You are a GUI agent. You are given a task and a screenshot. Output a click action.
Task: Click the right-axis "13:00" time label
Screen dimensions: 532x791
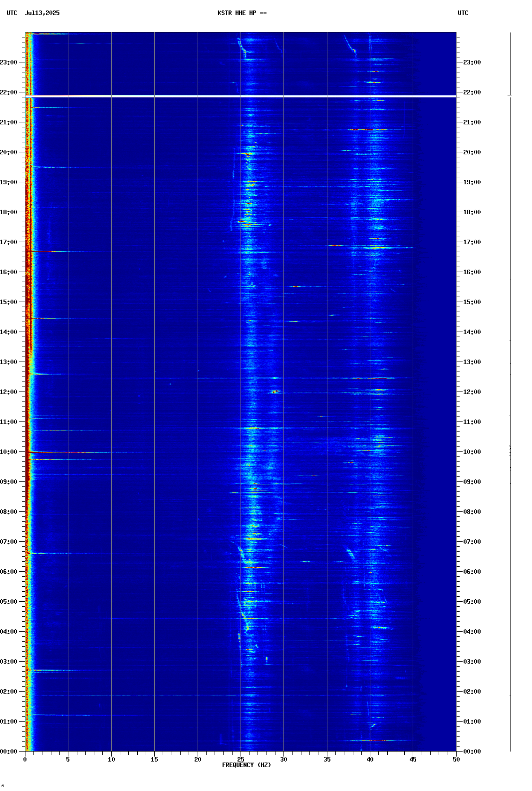472,362
